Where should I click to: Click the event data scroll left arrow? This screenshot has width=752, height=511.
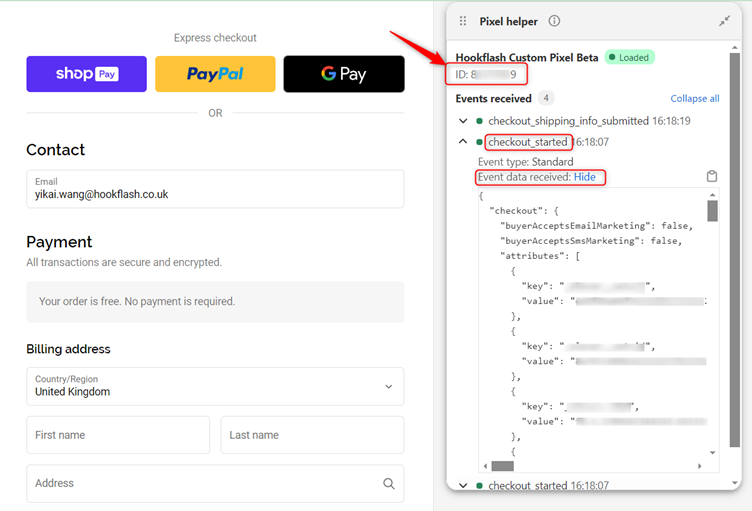coord(485,466)
